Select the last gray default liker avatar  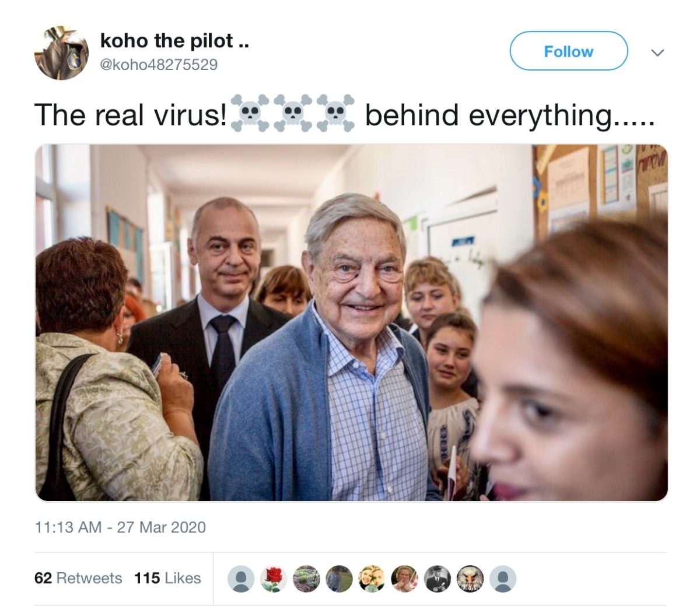[502, 579]
